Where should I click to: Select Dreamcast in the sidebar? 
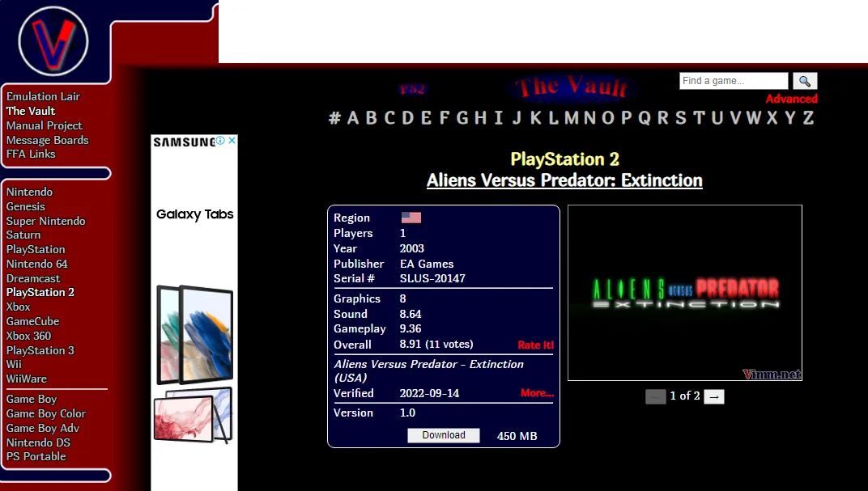[x=33, y=279]
